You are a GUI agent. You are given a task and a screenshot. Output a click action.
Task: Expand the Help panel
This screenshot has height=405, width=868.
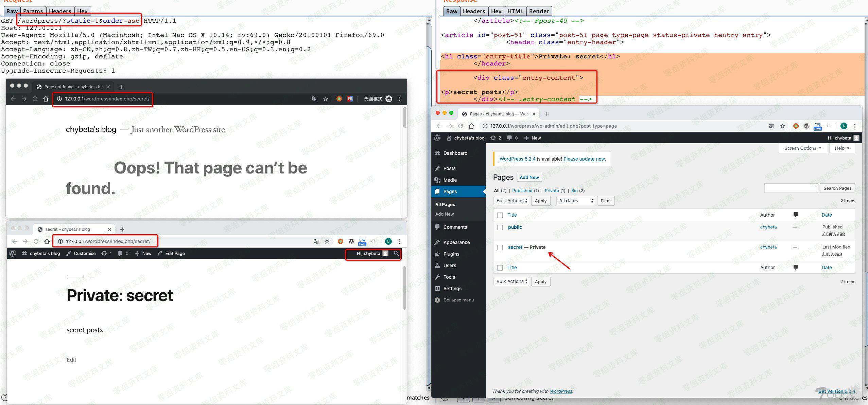(842, 148)
